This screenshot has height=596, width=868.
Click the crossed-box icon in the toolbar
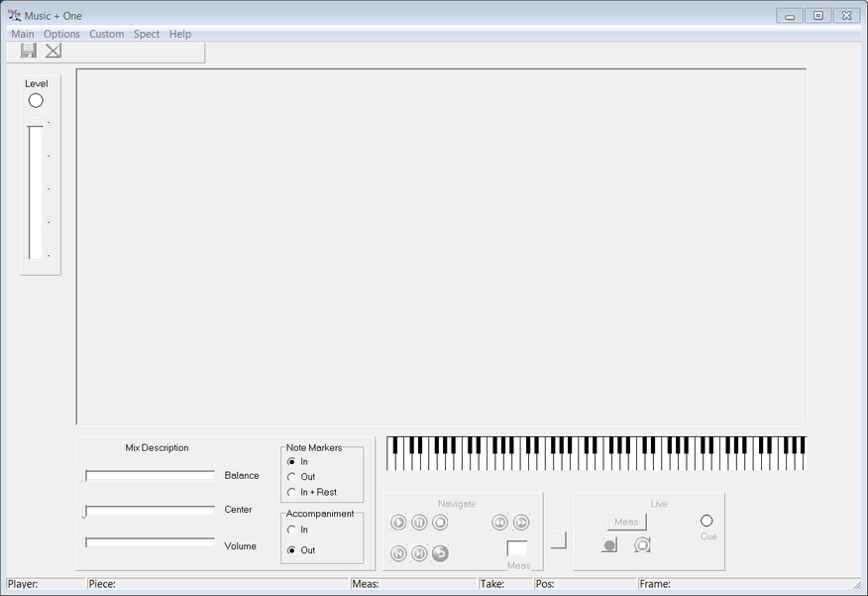(x=54, y=51)
